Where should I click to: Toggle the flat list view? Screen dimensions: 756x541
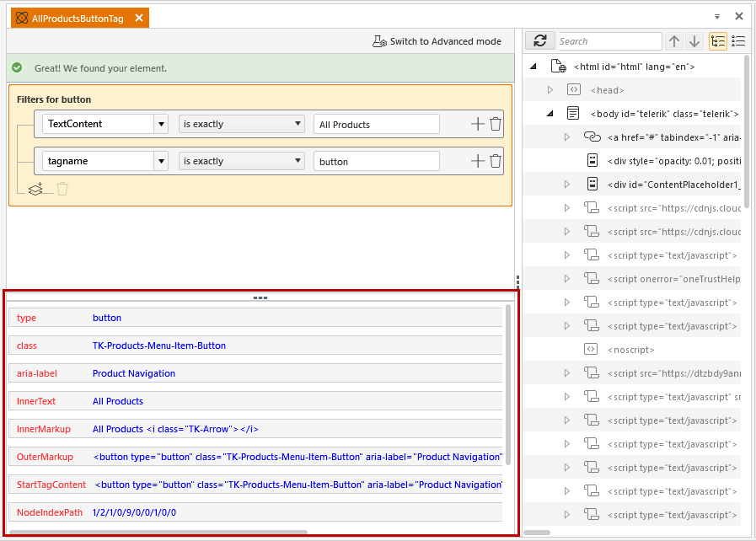(x=738, y=41)
